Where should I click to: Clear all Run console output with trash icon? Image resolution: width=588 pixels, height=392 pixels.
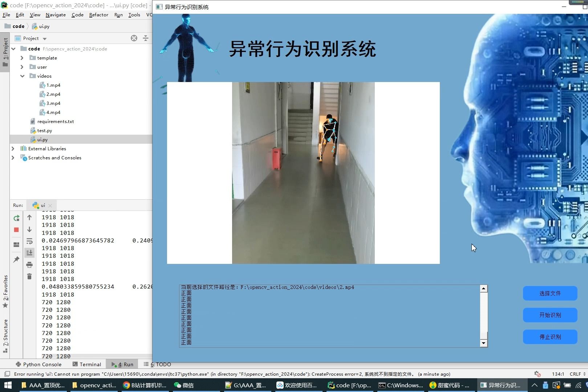click(x=29, y=277)
